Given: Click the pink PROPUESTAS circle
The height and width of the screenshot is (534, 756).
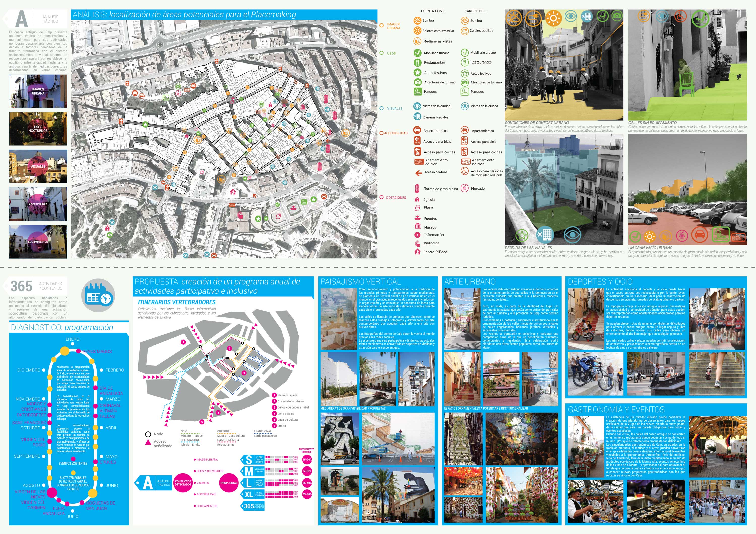Looking at the screenshot, I should (229, 483).
